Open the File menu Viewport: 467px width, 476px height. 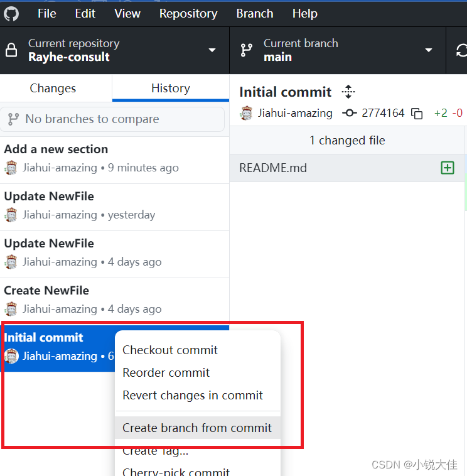[x=46, y=14]
